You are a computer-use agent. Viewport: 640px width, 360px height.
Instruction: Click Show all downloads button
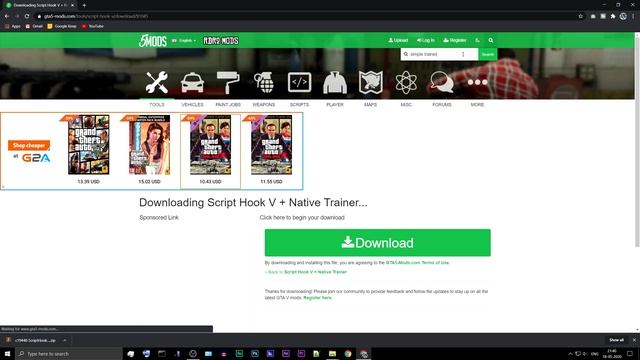pos(616,340)
